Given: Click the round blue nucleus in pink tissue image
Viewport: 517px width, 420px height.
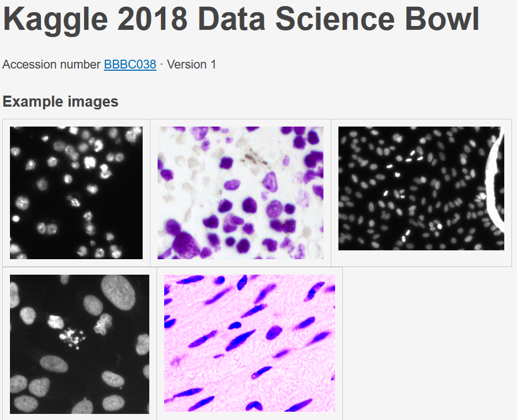Looking at the screenshot, I should [x=273, y=332].
